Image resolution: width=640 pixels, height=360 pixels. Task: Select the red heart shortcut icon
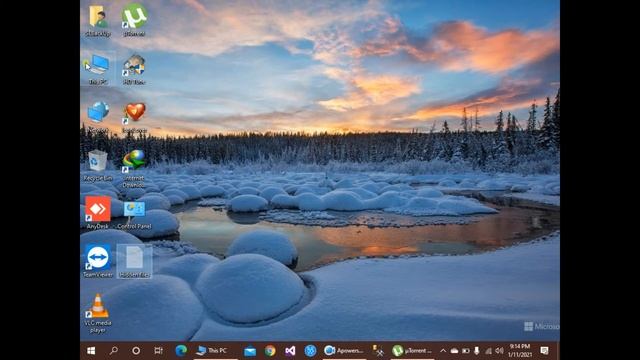point(134,117)
